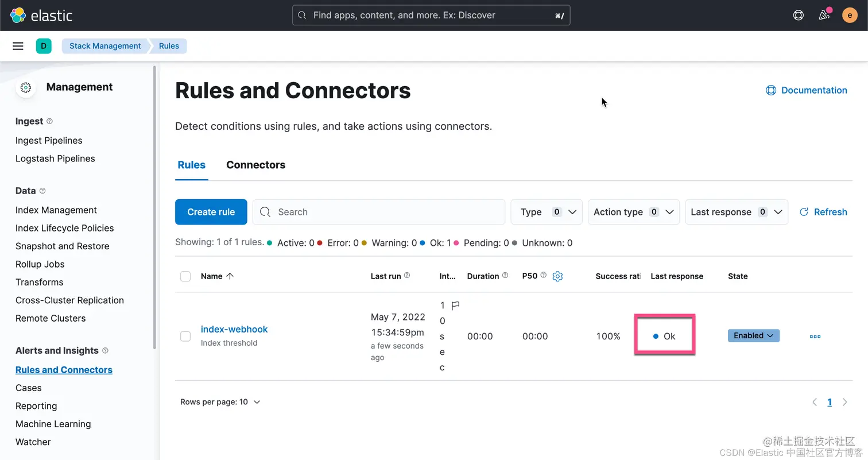
Task: Open the Action type filter dropdown
Action: [x=634, y=212]
